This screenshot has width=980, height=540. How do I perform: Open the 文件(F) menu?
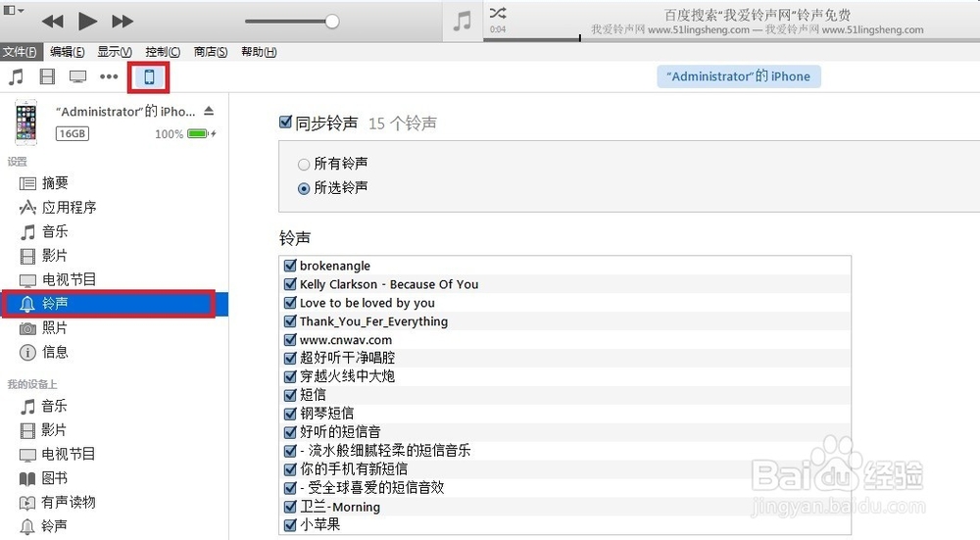coord(20,52)
